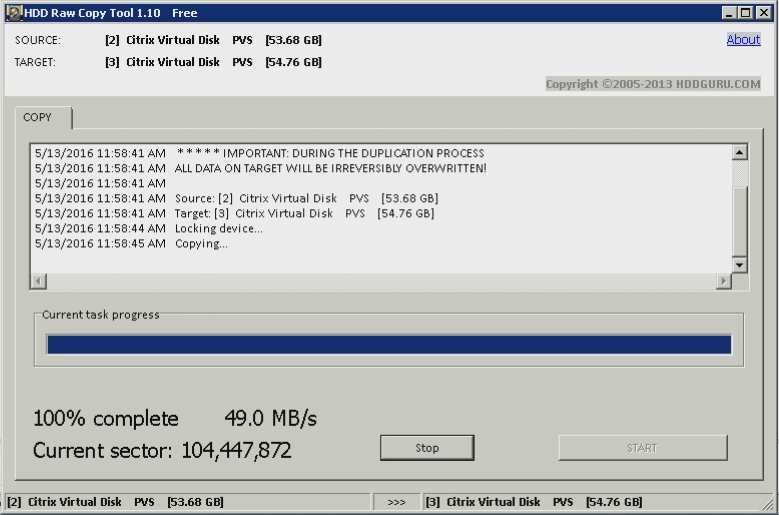Switch to the COPY tab

[38, 118]
